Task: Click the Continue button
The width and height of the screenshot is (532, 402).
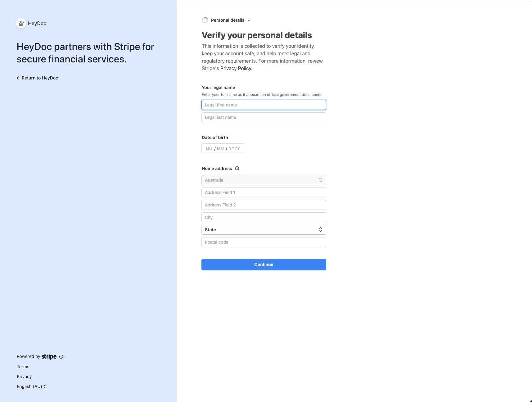Action: click(264, 264)
